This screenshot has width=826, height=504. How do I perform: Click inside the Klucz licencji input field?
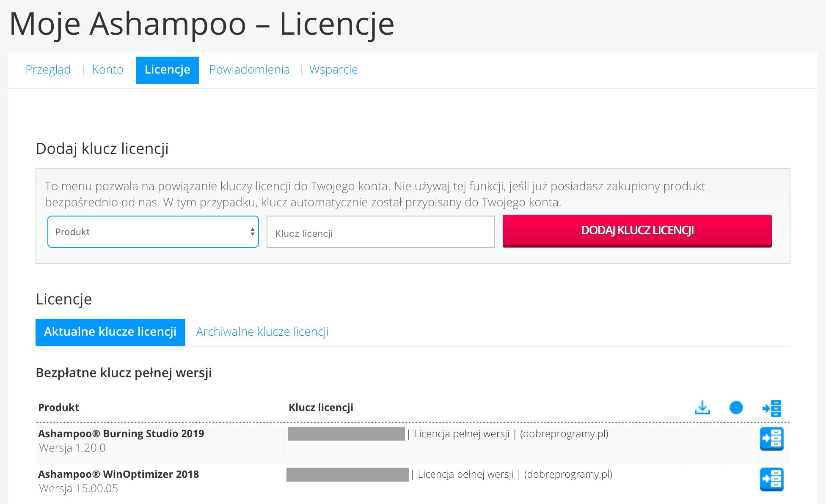tap(380, 232)
